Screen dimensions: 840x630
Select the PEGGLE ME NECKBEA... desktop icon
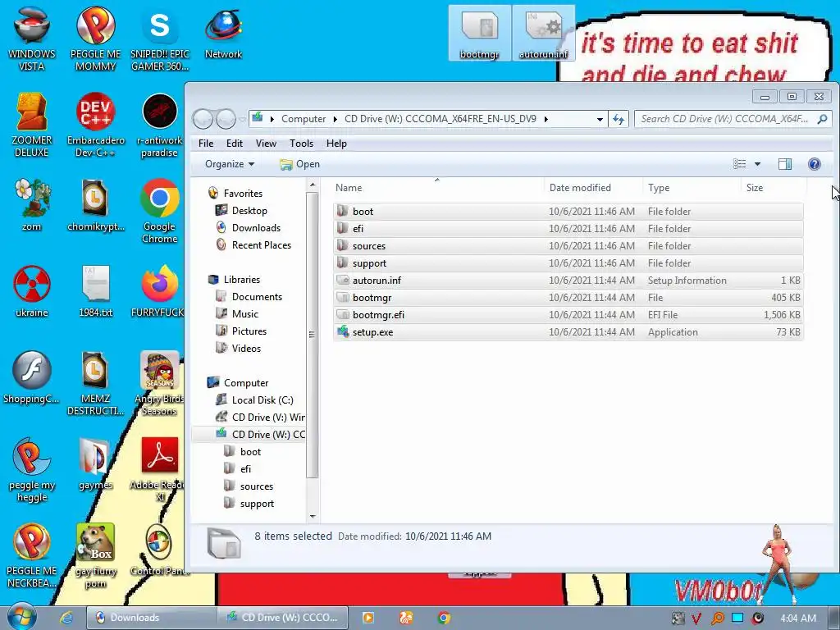32,556
